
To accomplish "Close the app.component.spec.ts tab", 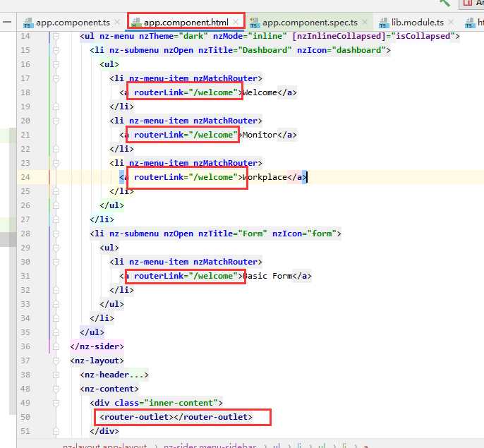I will click(x=365, y=22).
